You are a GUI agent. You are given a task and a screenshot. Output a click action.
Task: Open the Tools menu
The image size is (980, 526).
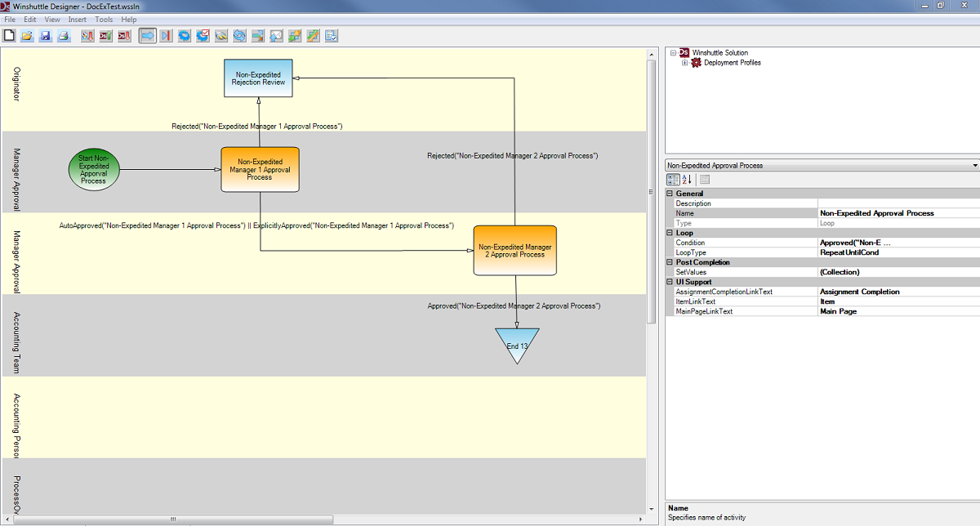[x=104, y=19]
